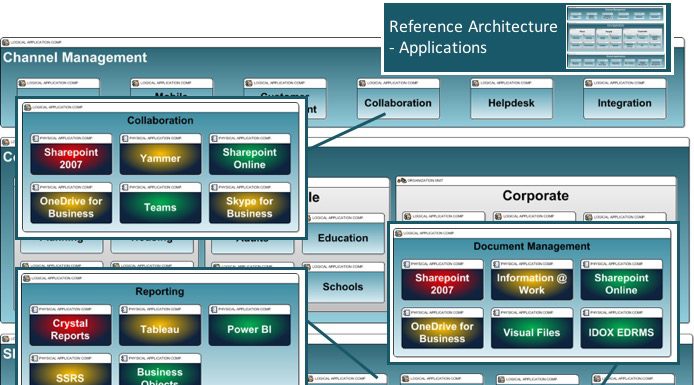The width and height of the screenshot is (694, 385).
Task: Select Skype for Business box
Action: coord(250,203)
